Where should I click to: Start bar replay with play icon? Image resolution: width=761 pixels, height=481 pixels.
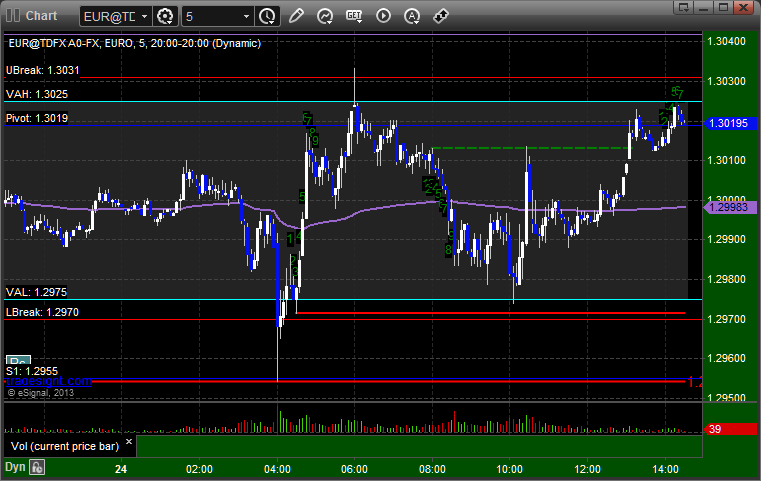click(383, 16)
